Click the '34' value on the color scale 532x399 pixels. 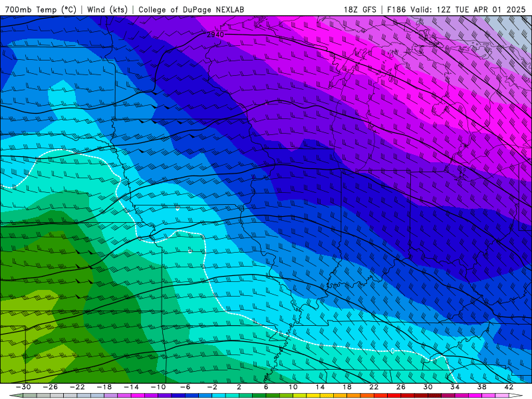(455, 387)
